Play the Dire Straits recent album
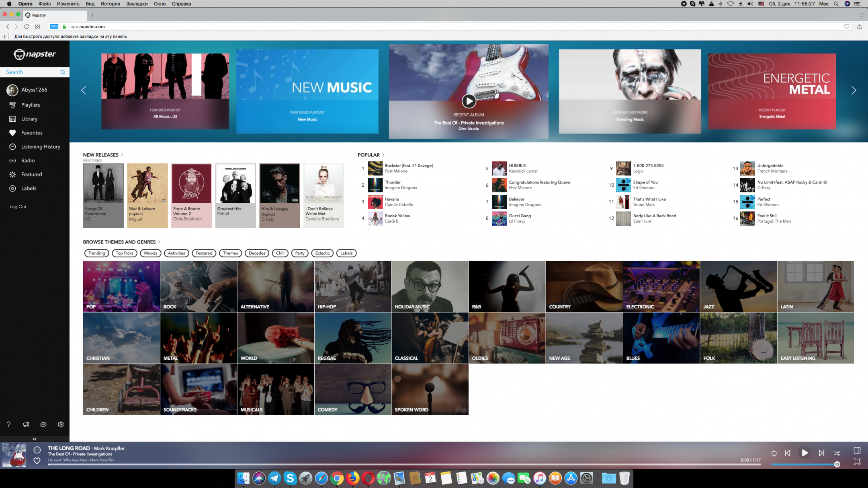The height and width of the screenshot is (488, 868). pos(469,101)
